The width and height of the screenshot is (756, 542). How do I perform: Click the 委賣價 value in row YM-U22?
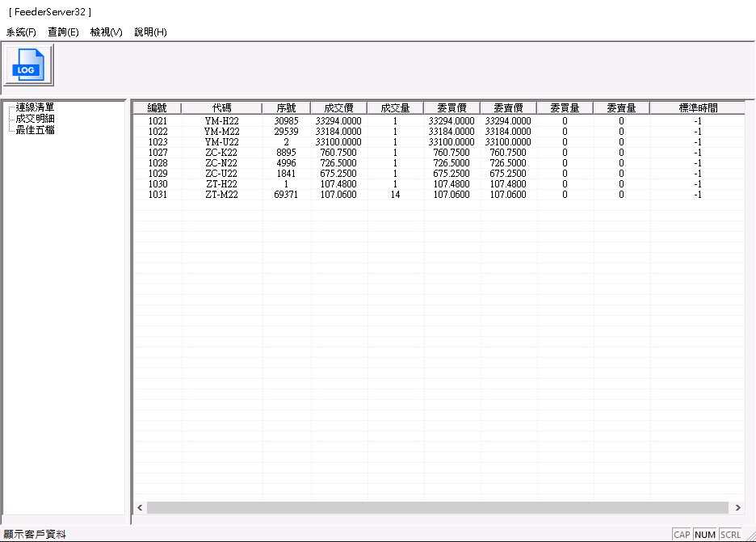tap(508, 142)
